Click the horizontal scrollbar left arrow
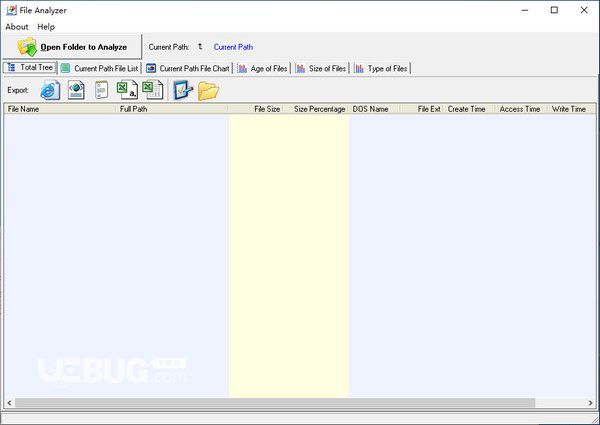 click(x=9, y=403)
